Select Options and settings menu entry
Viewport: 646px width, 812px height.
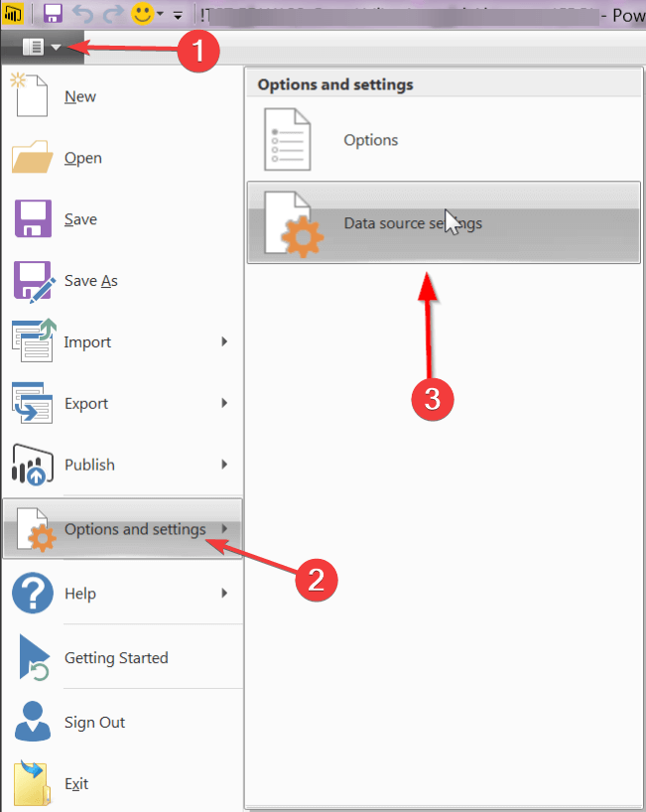(x=123, y=529)
